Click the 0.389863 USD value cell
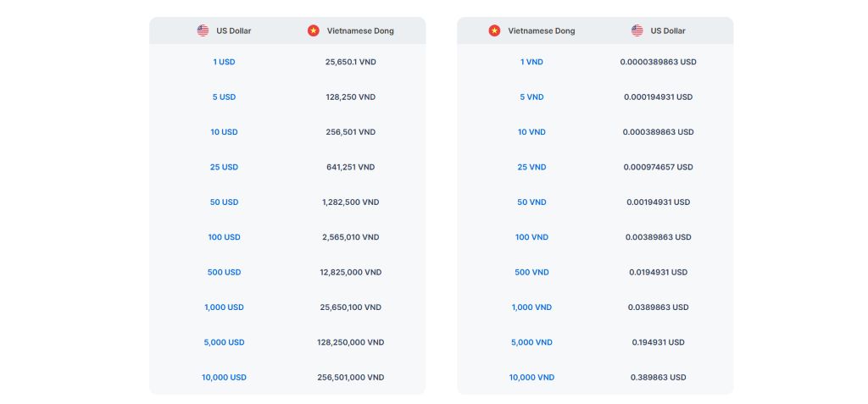Screen dimensions: 868x404 [658, 378]
